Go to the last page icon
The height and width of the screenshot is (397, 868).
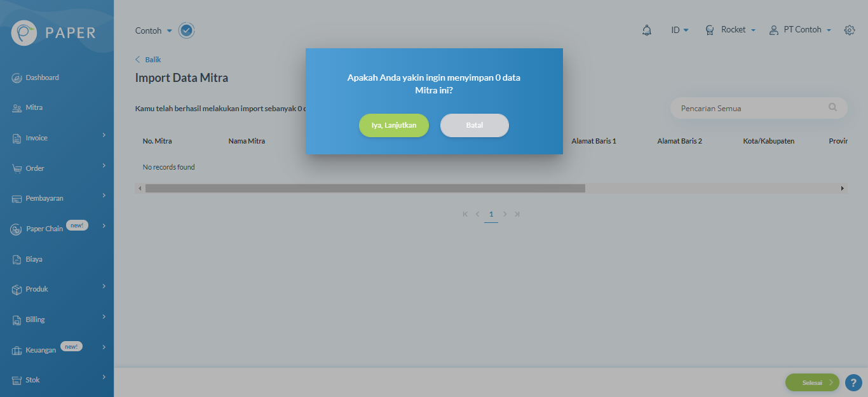517,214
